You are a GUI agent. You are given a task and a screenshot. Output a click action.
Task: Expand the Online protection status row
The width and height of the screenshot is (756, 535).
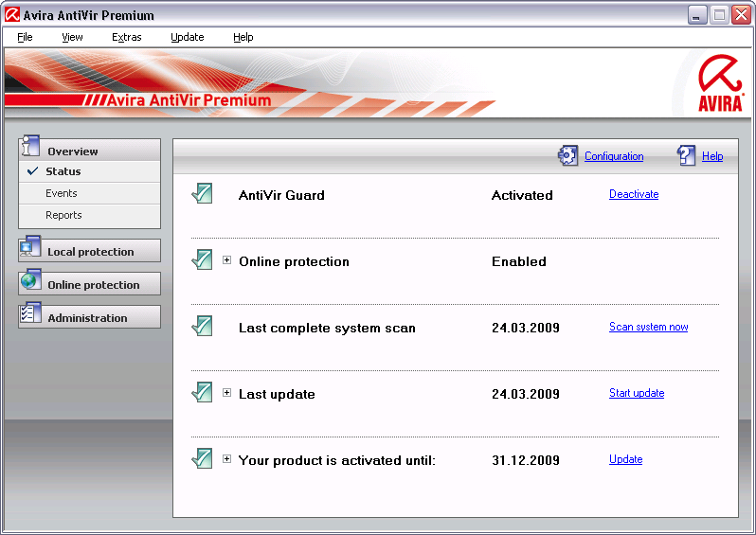(227, 260)
